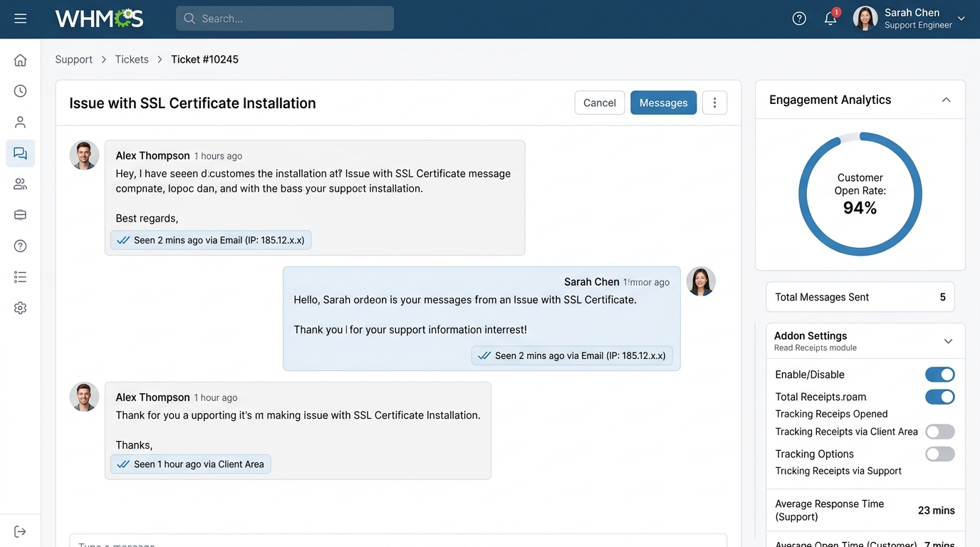Open the Sarah Chen account dropdown arrow
The height and width of the screenshot is (547, 980).
[961, 19]
